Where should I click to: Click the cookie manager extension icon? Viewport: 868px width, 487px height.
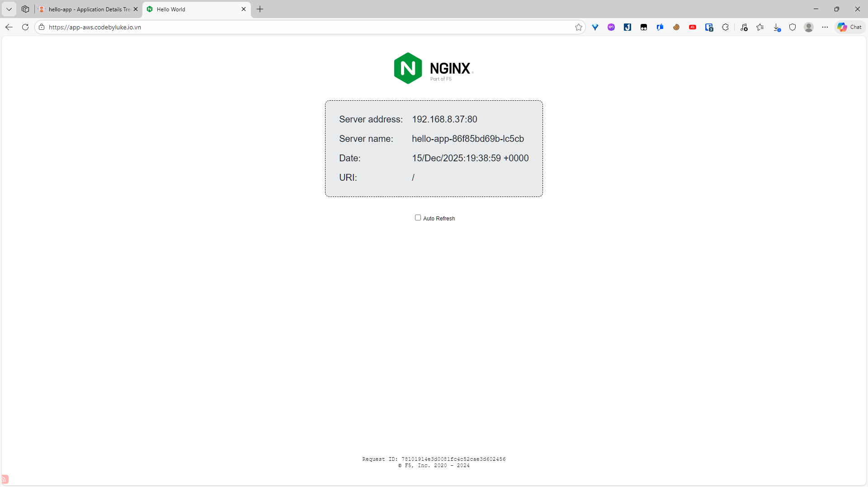[x=676, y=27]
